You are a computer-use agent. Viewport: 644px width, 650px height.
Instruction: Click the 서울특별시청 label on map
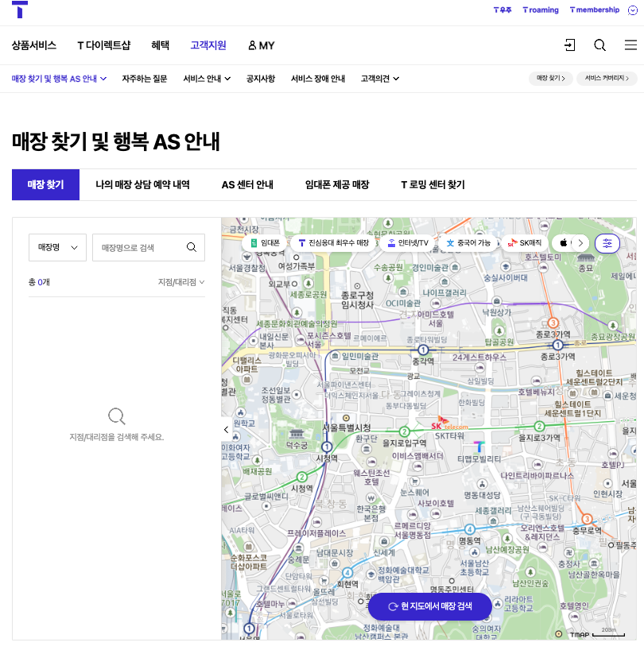[x=347, y=428]
